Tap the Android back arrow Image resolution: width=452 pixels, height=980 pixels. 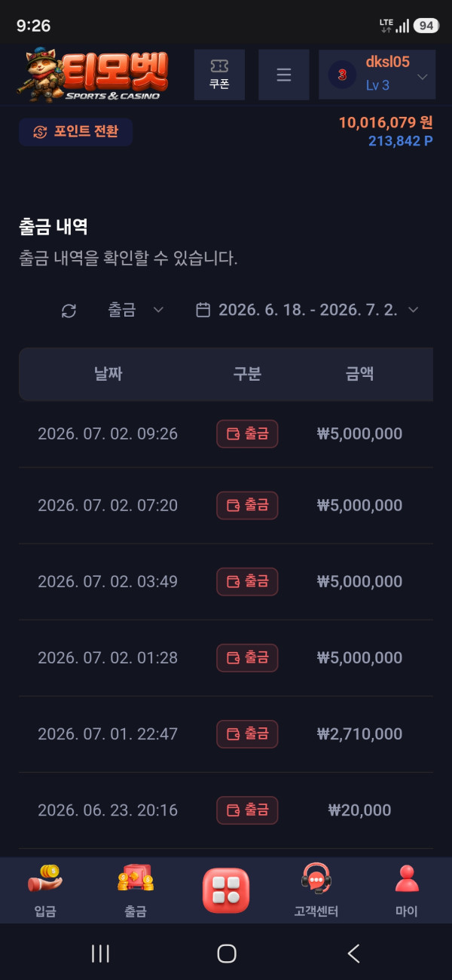pyautogui.click(x=353, y=954)
